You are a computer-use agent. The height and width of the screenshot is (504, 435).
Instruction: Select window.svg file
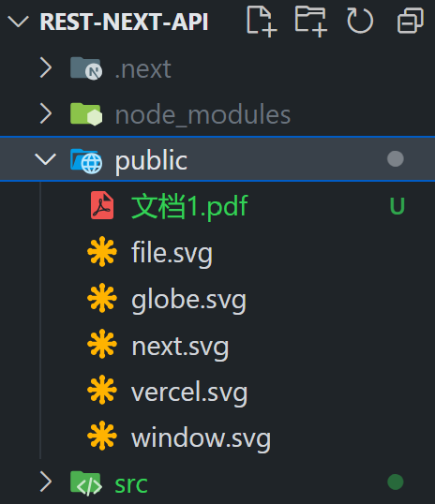201,438
